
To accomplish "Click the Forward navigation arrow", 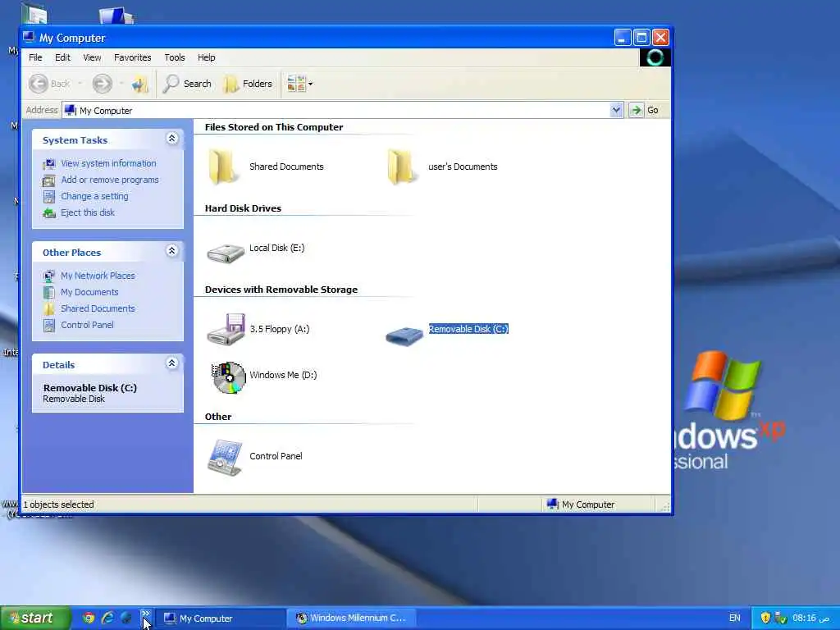I will (103, 84).
